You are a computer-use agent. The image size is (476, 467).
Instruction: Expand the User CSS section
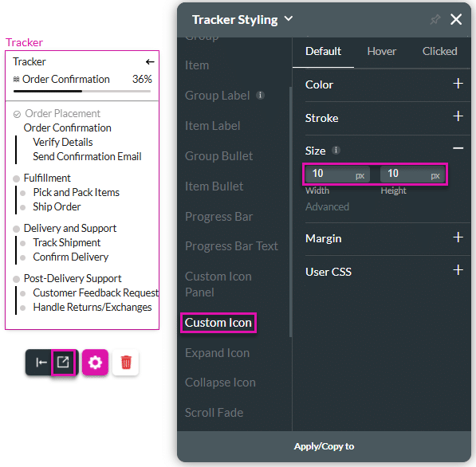[x=458, y=270]
